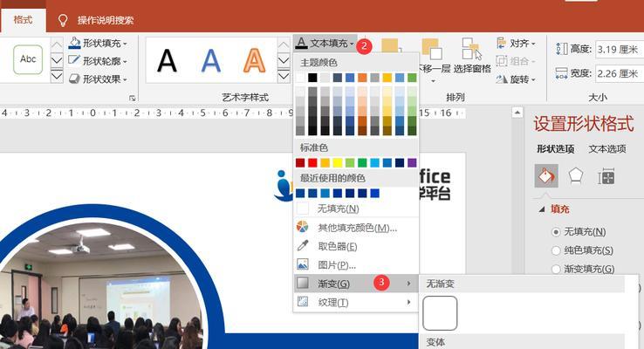The image size is (644, 349).
Task: Click the height icon beside 高度
Action: point(561,49)
